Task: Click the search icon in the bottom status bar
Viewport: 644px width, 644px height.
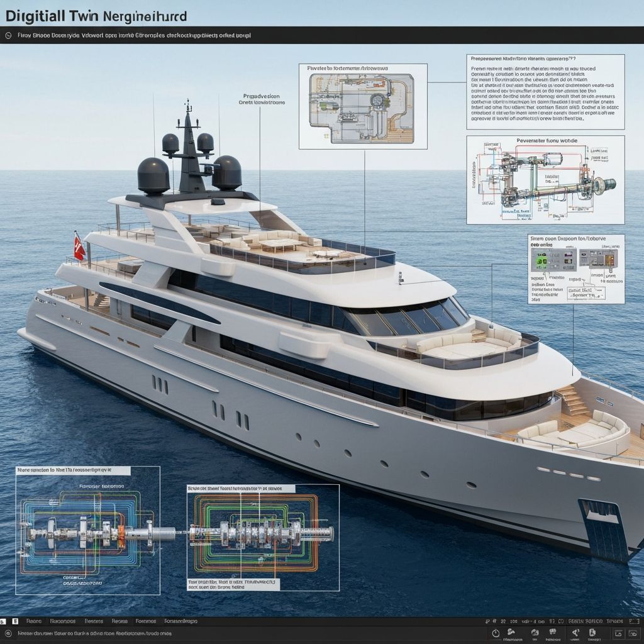Action: coord(8,634)
